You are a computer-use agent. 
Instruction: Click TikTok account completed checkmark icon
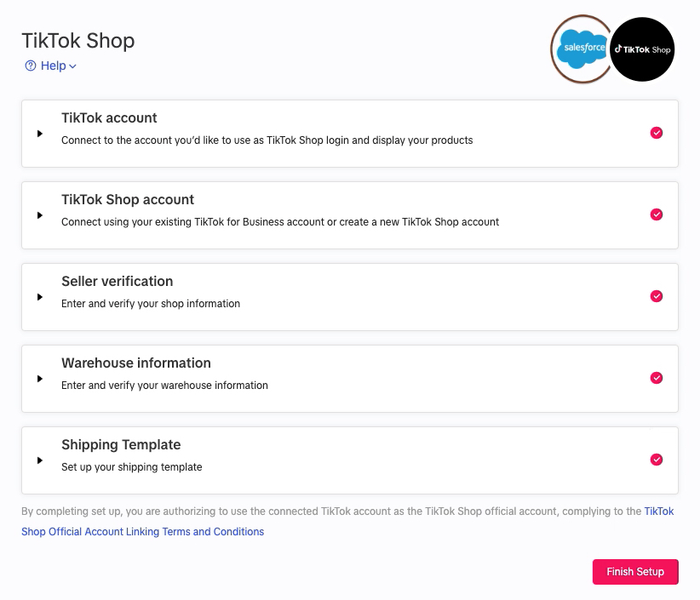[657, 133]
